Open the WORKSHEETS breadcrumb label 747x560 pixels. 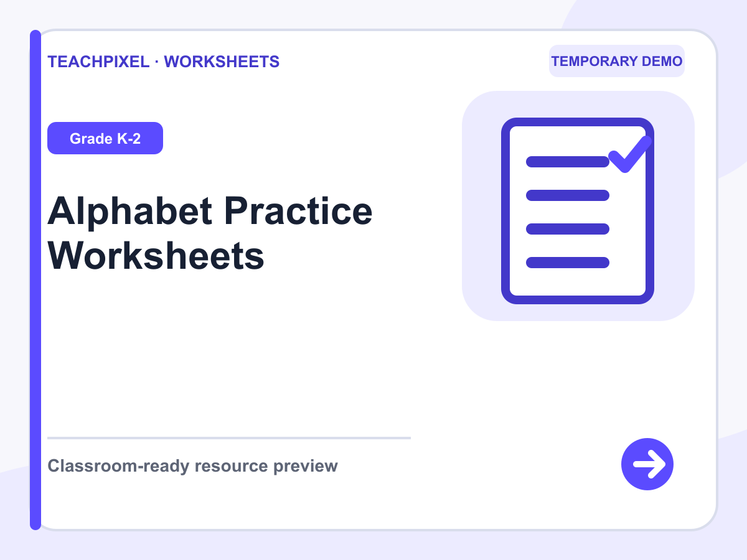(x=222, y=62)
